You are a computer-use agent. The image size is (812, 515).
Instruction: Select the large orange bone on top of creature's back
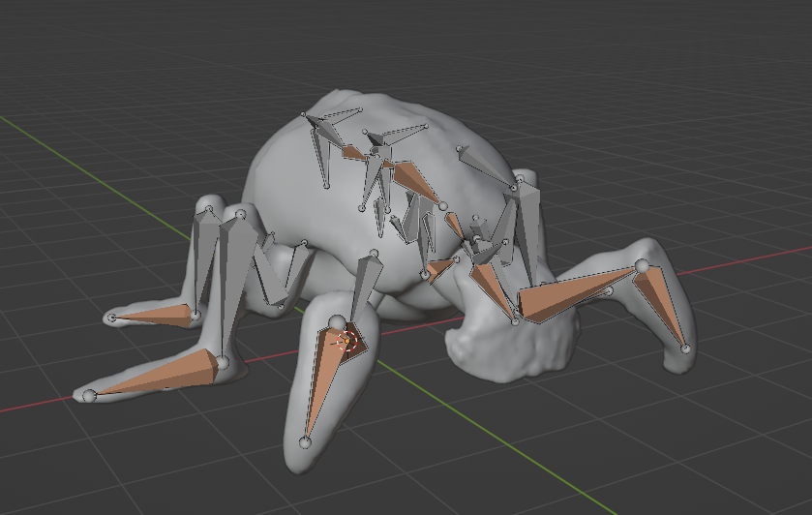(416, 182)
